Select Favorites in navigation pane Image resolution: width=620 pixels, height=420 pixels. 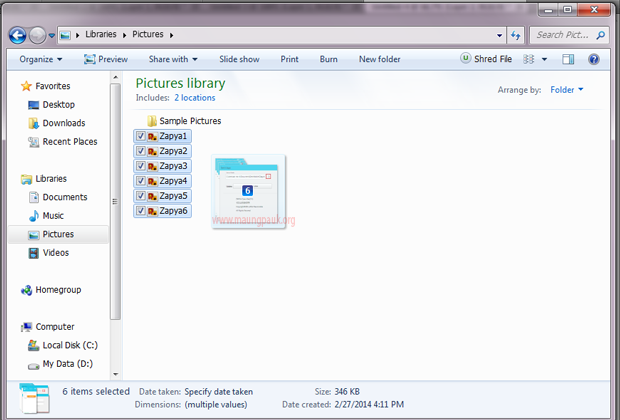[45, 86]
